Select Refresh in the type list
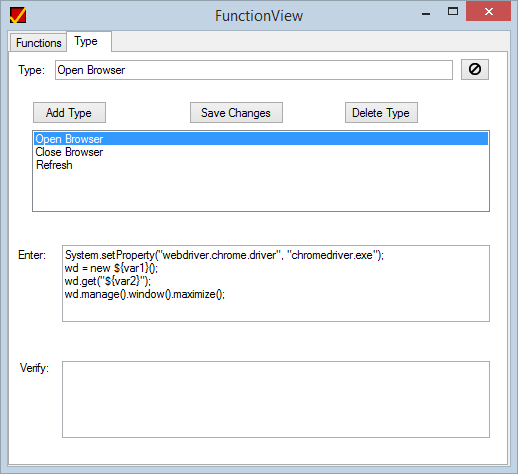The image size is (518, 474). (x=54, y=165)
